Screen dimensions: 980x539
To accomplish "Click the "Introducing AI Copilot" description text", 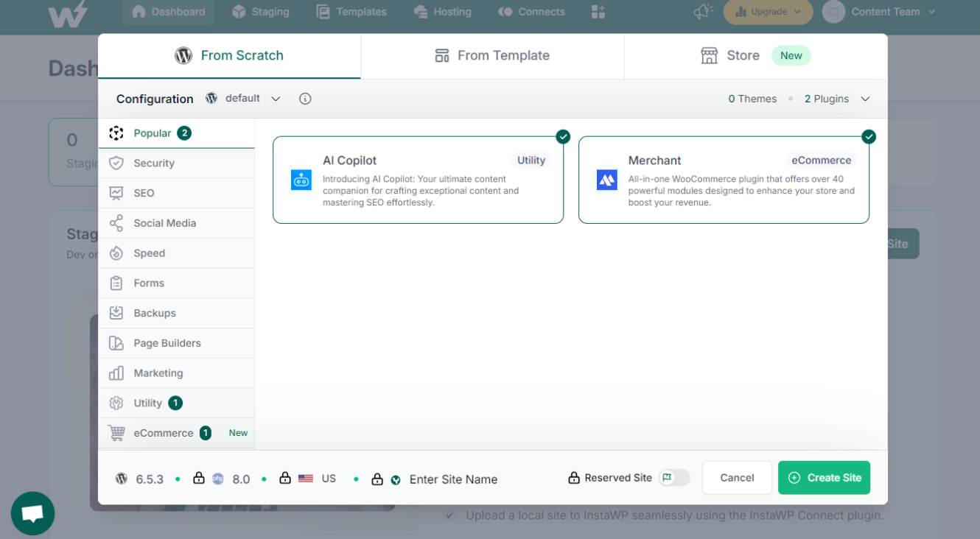I will click(x=421, y=191).
